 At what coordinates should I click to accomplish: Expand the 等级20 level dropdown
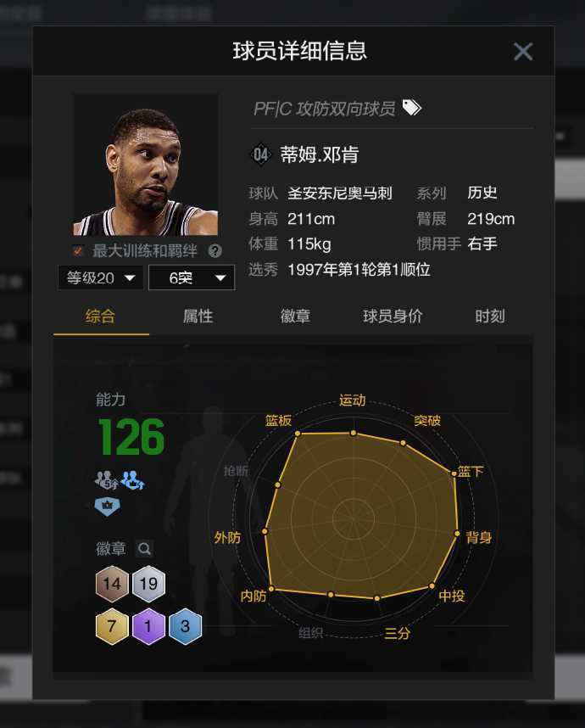pyautogui.click(x=100, y=277)
